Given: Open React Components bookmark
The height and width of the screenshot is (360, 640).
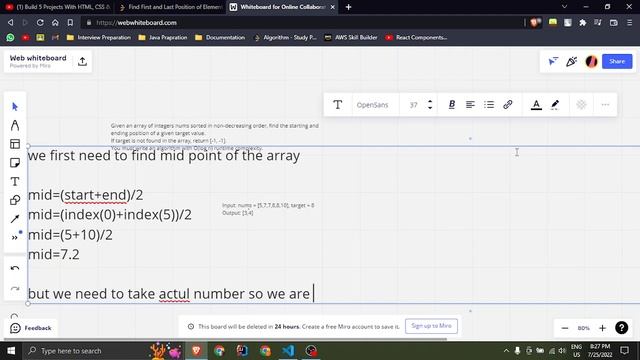Looking at the screenshot, I should tap(416, 38).
